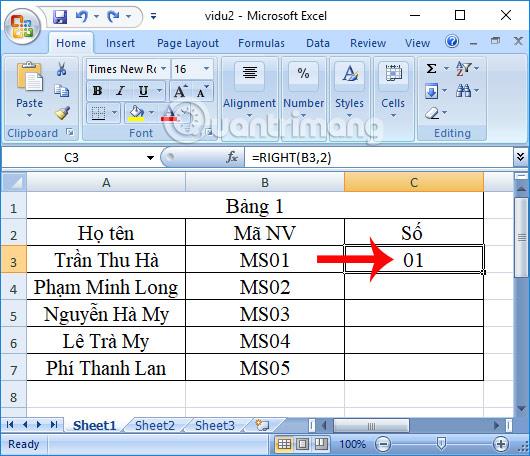Undo the last action
Screen dimensions: 530x456
click(x=82, y=16)
